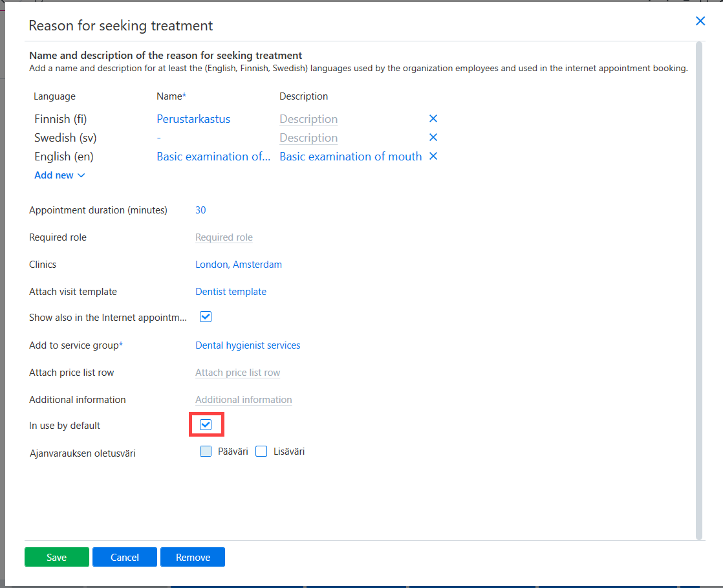723x588 pixels.
Task: Click the Additional information field
Action: point(243,400)
